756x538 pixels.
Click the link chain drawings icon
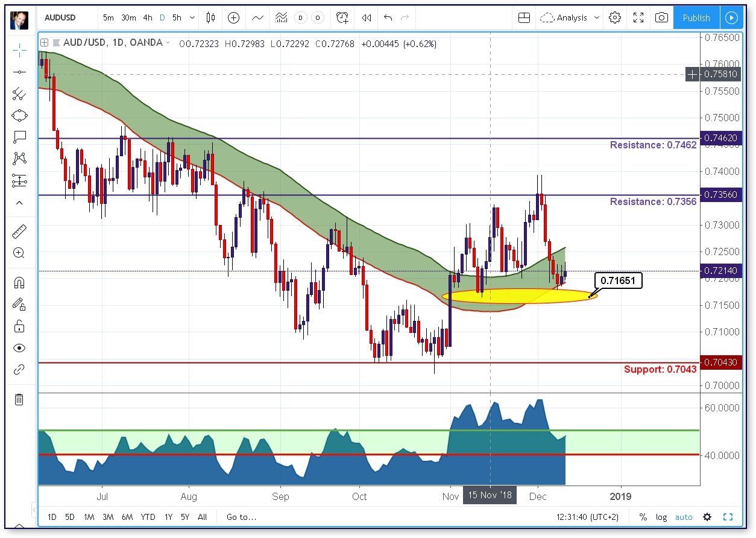coord(19,369)
